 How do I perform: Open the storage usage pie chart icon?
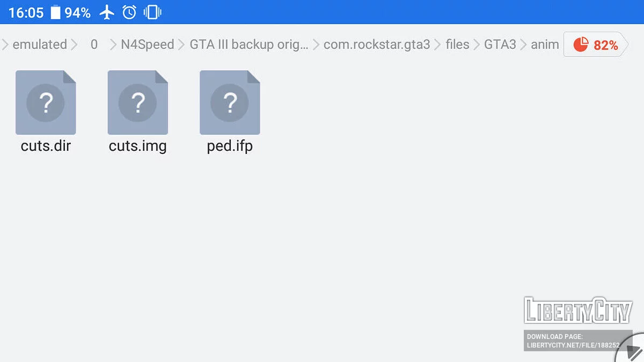(581, 45)
